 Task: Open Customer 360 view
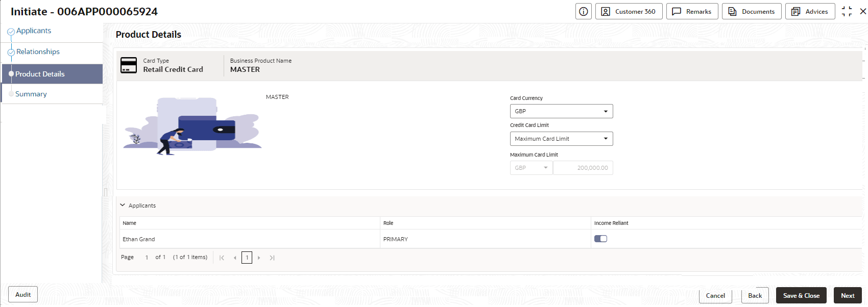629,11
